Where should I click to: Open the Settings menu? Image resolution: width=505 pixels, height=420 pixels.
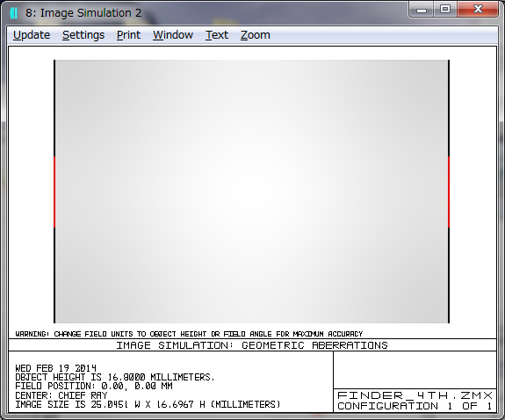83,35
